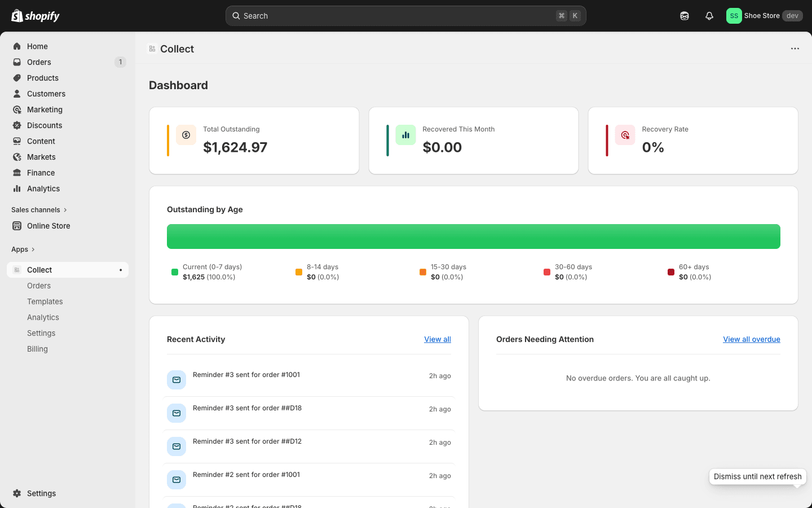Open the View all overdue link
This screenshot has width=812, height=508.
[752, 339]
